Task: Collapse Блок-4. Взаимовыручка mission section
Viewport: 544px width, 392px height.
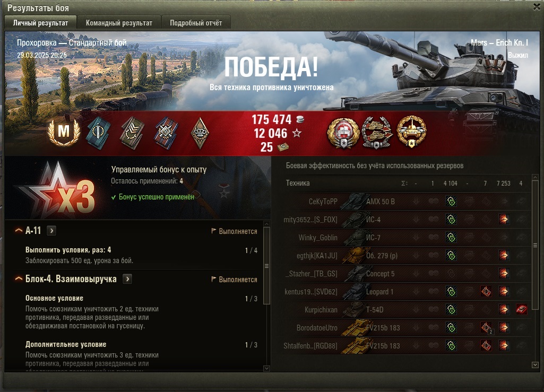Action: [19, 278]
